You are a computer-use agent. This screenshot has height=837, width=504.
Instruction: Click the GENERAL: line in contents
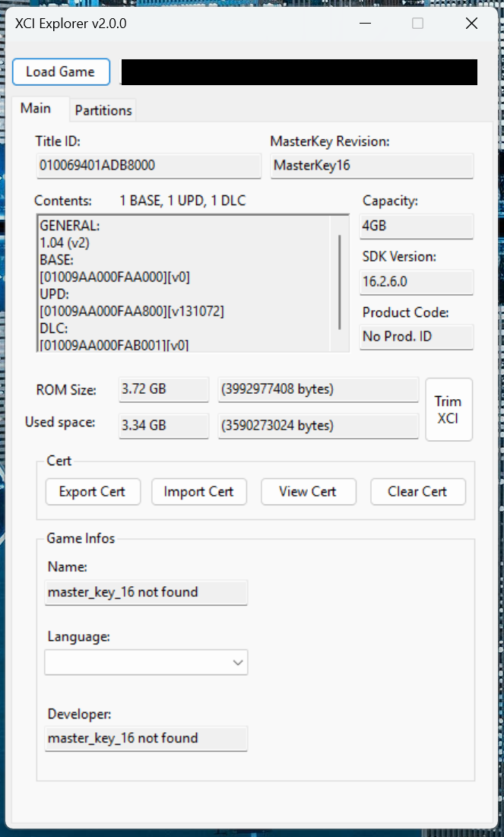(70, 226)
